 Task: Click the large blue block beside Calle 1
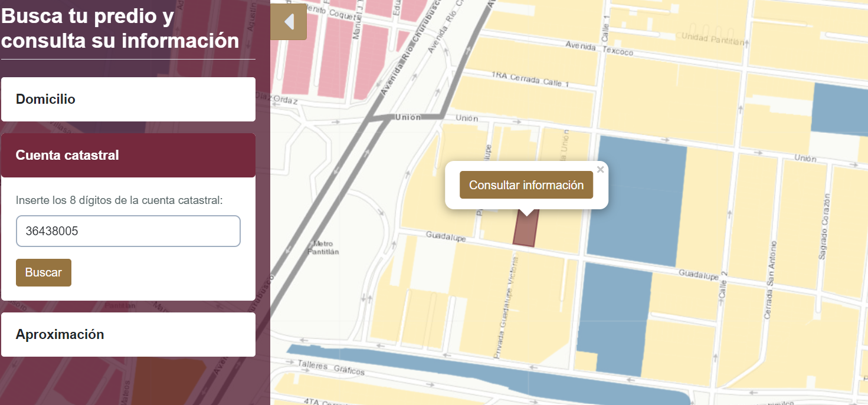637,200
